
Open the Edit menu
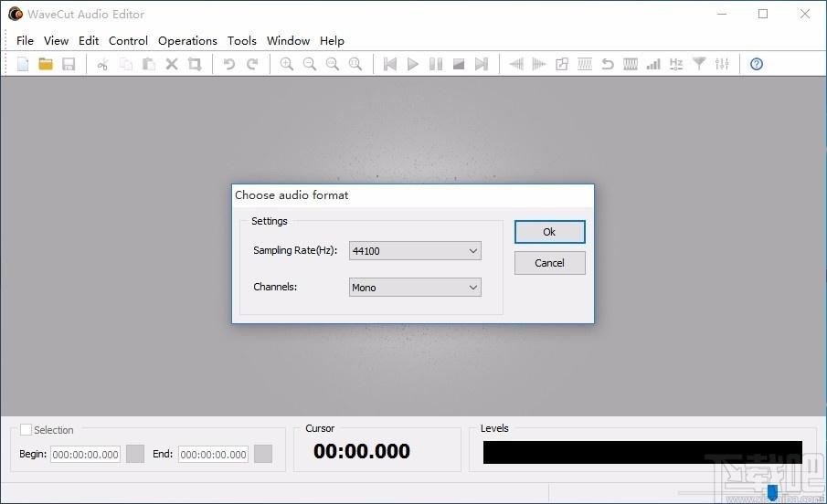[89, 40]
